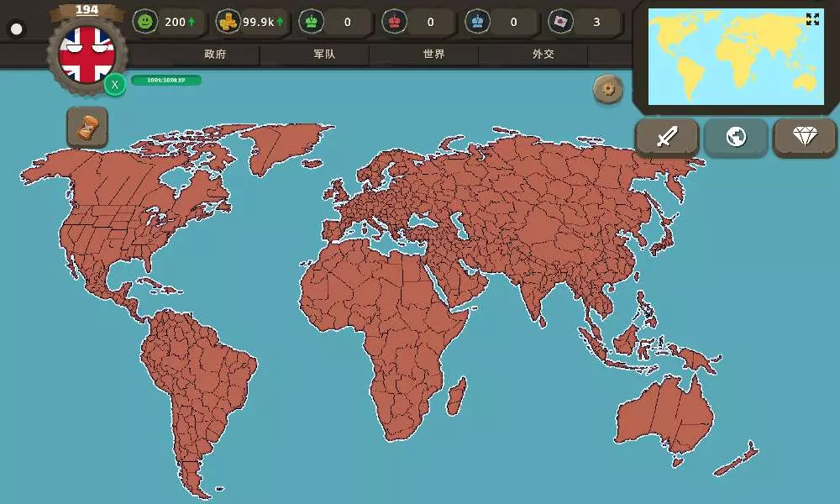Click the 100k/100k XP progress bar
Viewport: 840px width, 504px height.
166,81
